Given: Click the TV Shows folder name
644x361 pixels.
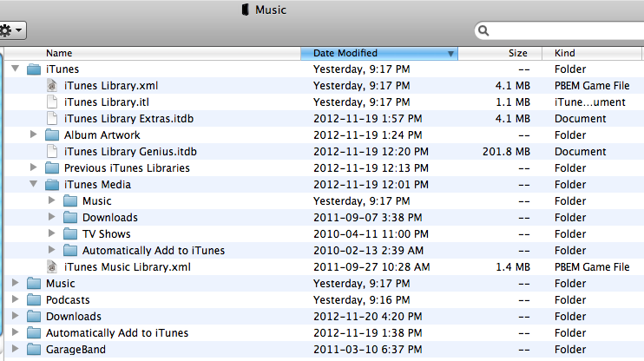Looking at the screenshot, I should 107,233.
